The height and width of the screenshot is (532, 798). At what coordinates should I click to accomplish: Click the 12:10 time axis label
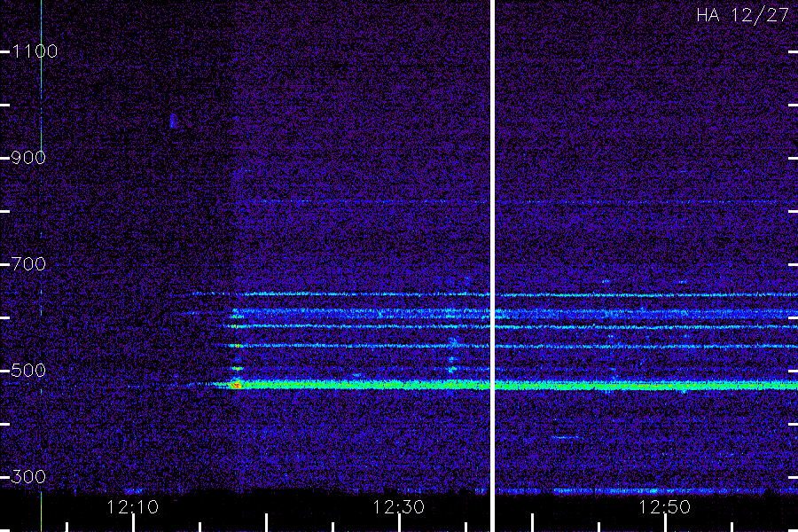click(133, 507)
